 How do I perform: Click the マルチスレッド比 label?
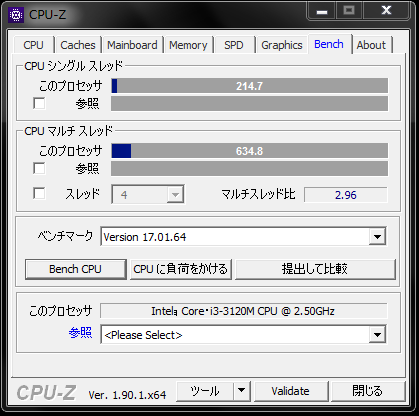point(258,194)
